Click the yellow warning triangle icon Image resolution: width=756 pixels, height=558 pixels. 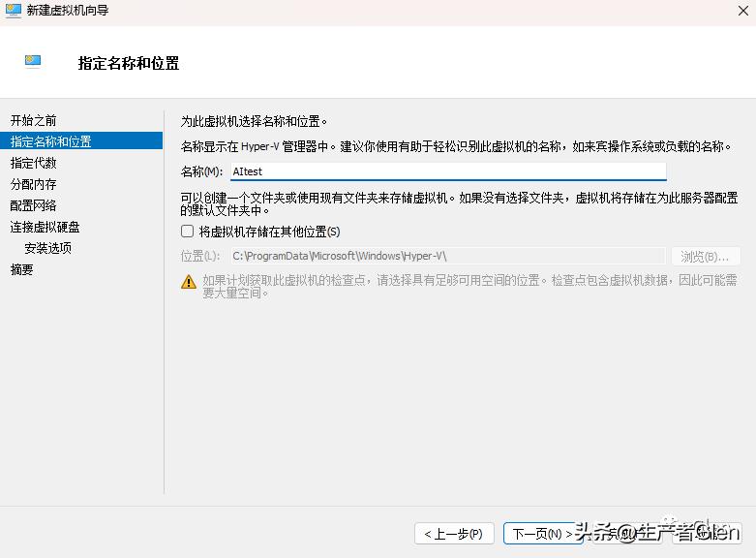click(189, 282)
